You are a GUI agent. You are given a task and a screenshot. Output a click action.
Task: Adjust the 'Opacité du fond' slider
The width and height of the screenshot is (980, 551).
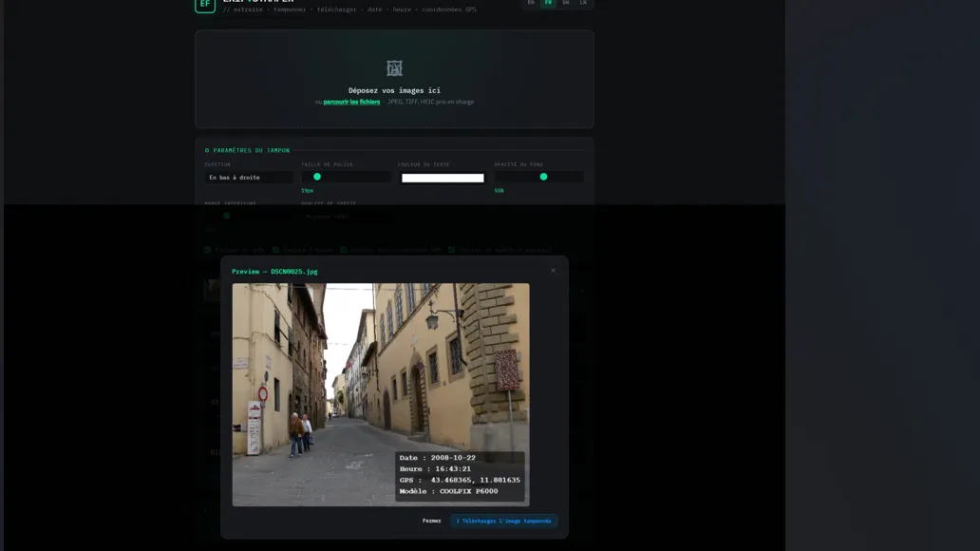point(538,177)
